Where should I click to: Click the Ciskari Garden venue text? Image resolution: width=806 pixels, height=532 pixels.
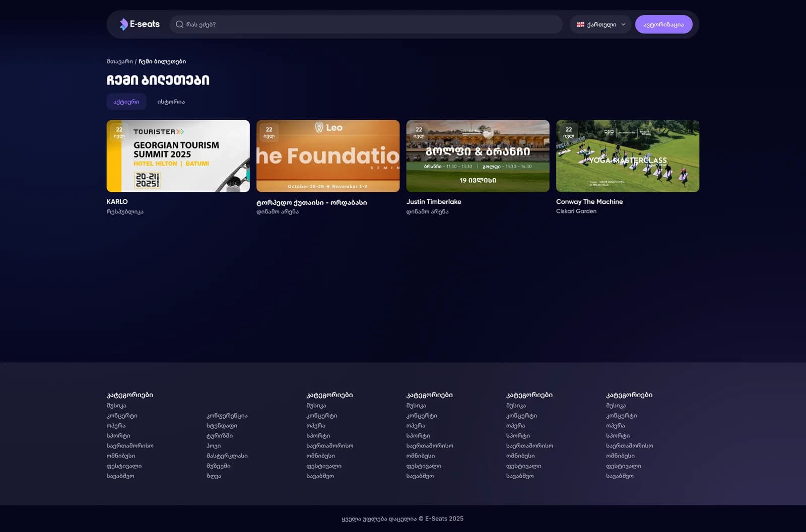tap(576, 211)
